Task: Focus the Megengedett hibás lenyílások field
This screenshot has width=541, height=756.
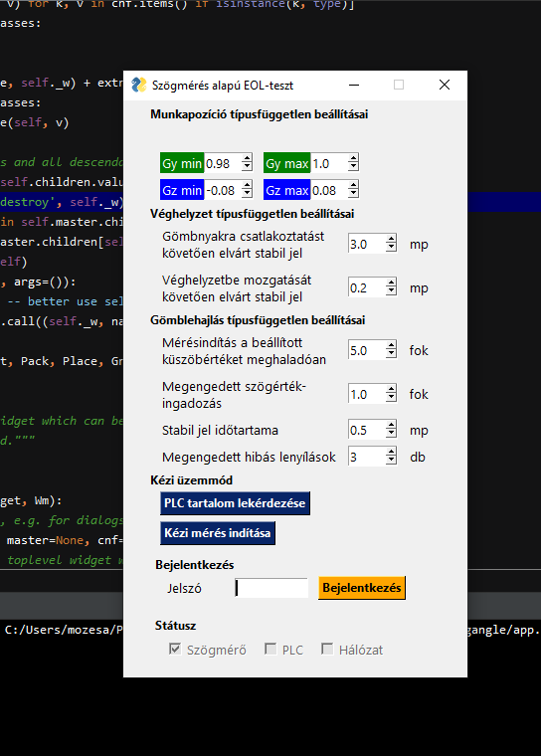Action: [367, 457]
